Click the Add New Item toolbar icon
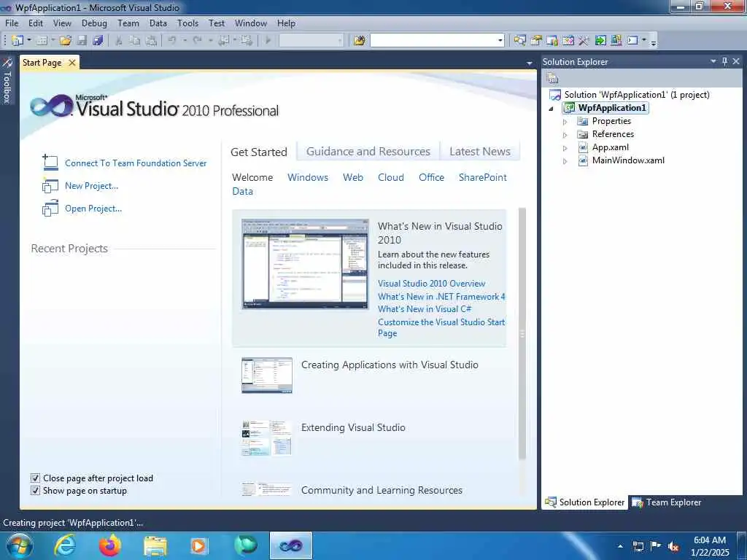Viewport: 747px width, 560px height. tap(42, 41)
